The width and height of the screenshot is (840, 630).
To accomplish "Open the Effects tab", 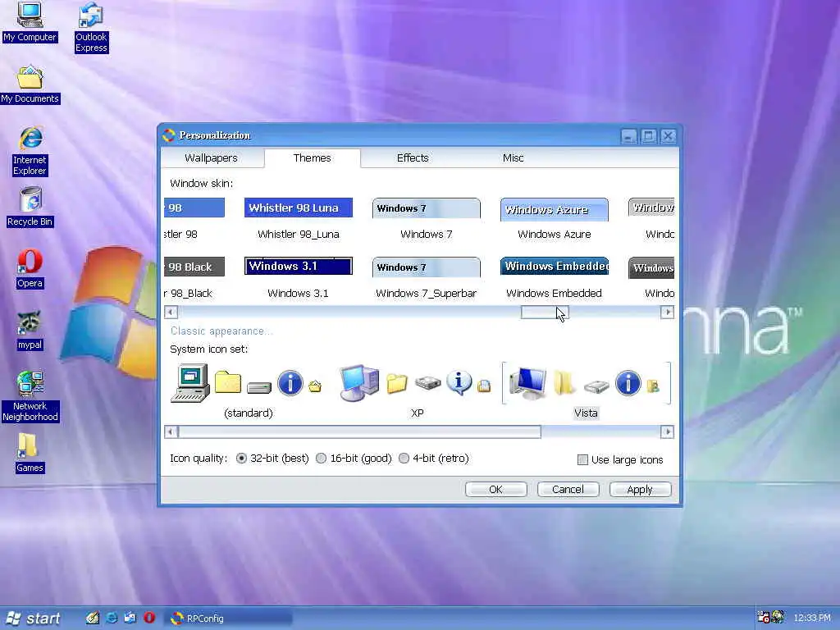I will tap(413, 158).
